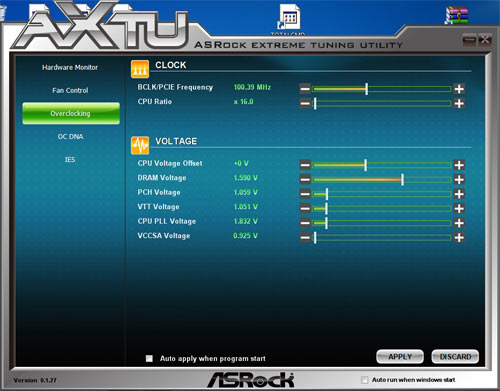The width and height of the screenshot is (500, 391).
Task: Open the OC DNA section
Action: (x=70, y=136)
